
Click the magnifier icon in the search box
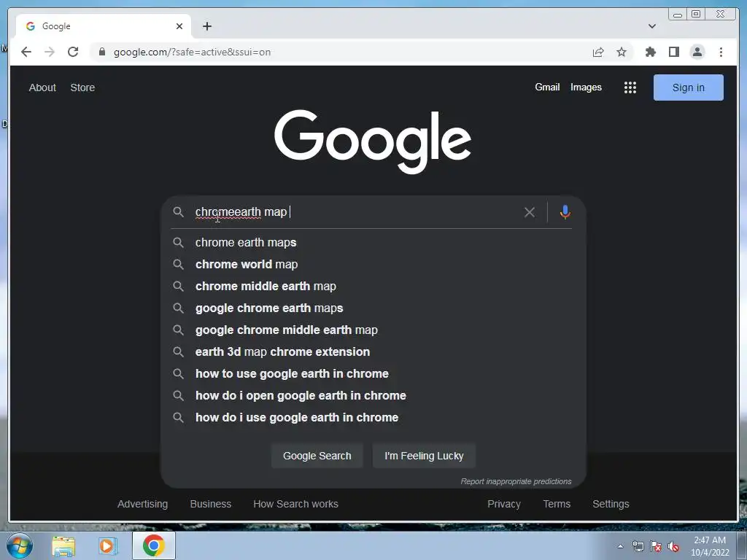coord(178,212)
